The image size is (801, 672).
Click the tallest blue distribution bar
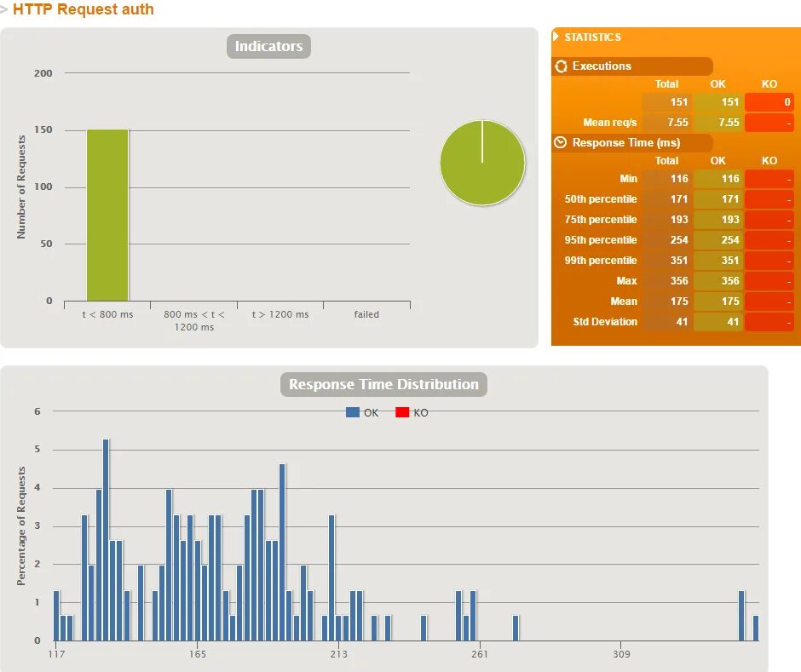click(x=106, y=540)
